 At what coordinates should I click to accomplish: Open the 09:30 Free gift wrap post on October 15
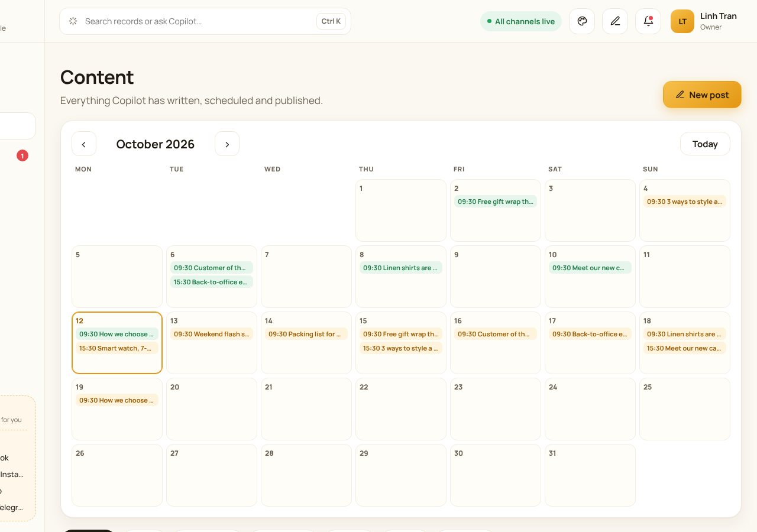click(401, 334)
